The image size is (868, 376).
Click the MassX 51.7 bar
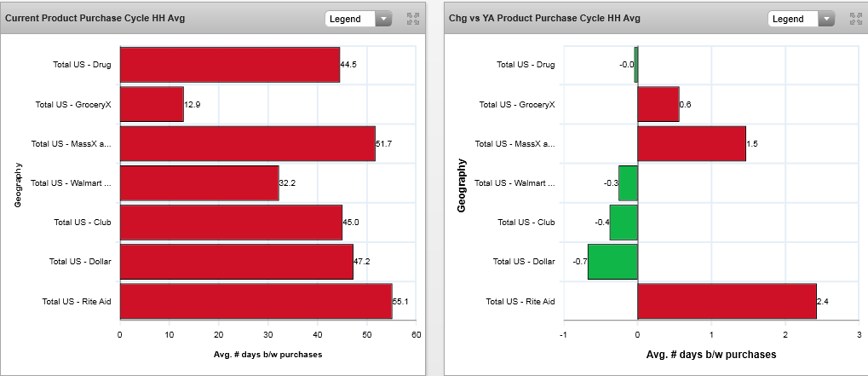tap(247, 143)
